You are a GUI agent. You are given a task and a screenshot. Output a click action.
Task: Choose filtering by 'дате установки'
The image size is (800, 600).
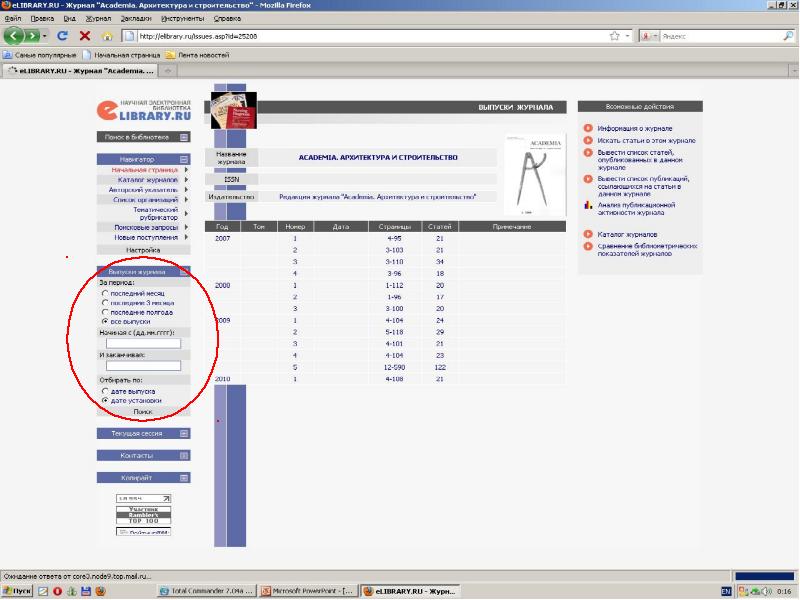pyautogui.click(x=105, y=401)
